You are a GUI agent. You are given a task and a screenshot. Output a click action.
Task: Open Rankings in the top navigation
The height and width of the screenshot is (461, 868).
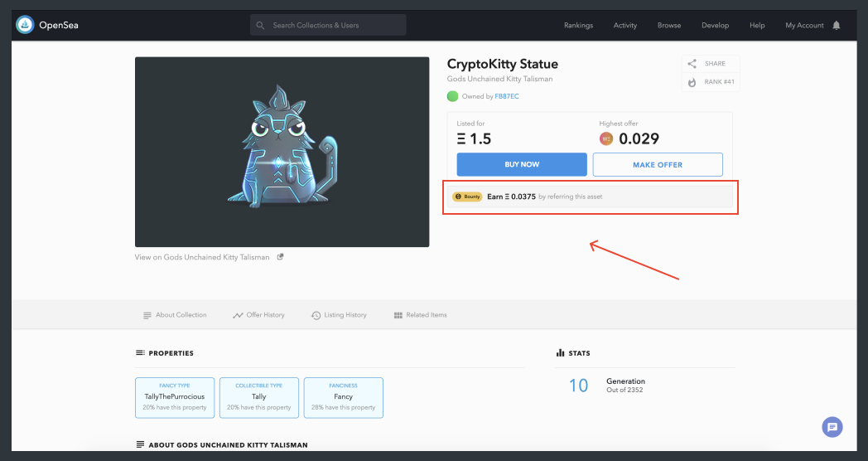tap(578, 26)
